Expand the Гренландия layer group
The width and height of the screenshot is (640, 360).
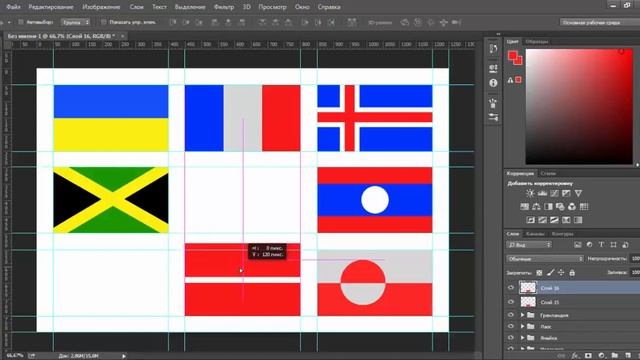[522, 315]
